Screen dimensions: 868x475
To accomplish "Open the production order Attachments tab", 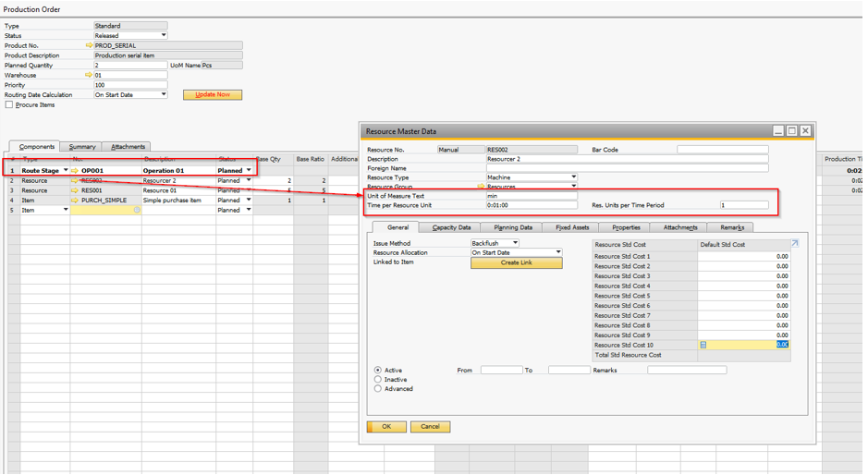I will (128, 147).
